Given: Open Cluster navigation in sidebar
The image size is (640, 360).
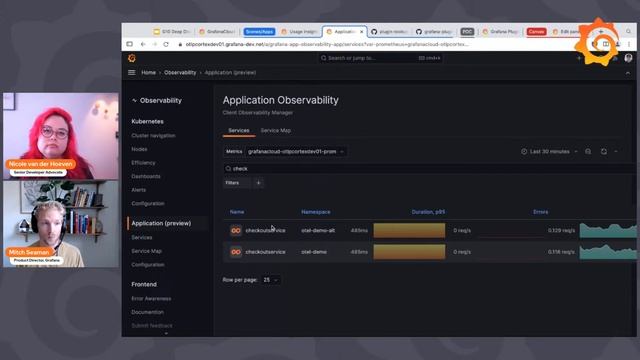Looking at the screenshot, I should pos(153,136).
